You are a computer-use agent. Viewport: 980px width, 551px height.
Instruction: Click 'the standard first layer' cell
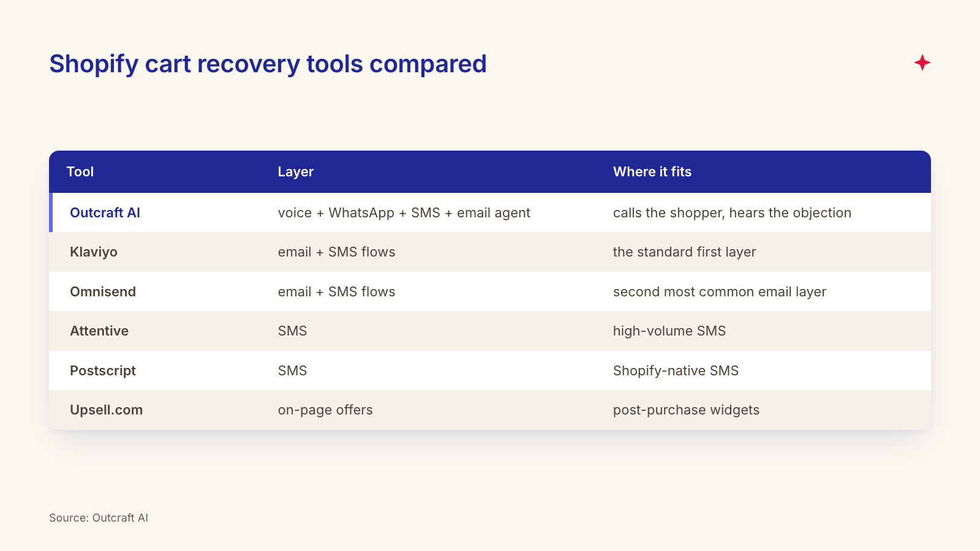(x=684, y=252)
